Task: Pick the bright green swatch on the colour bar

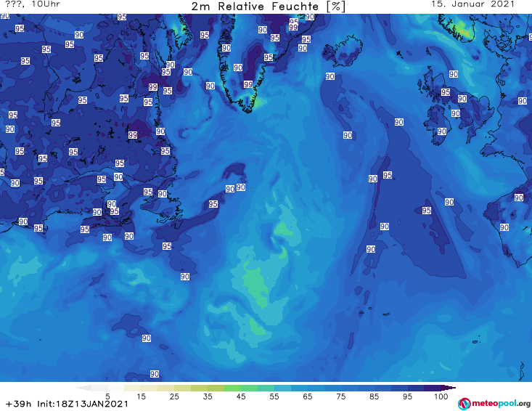Action: (232, 388)
